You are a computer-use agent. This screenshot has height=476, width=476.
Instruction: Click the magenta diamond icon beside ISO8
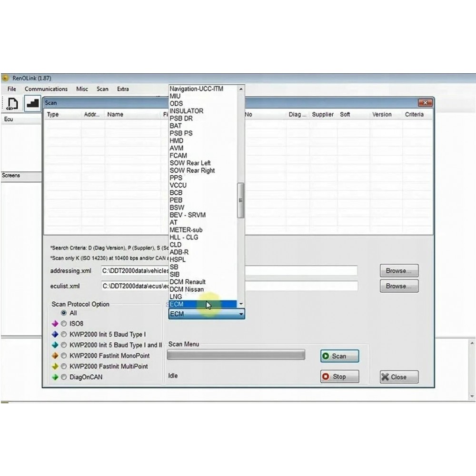click(55, 324)
